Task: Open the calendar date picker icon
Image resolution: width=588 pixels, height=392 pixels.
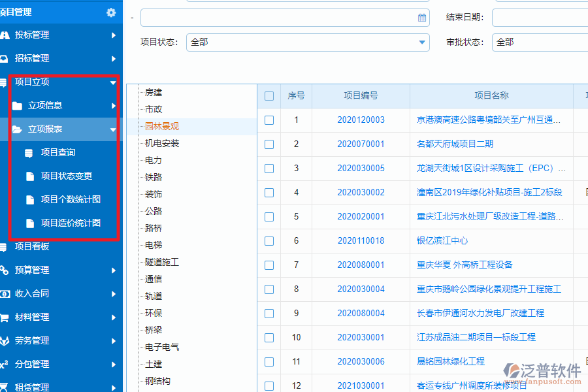Action: point(421,18)
